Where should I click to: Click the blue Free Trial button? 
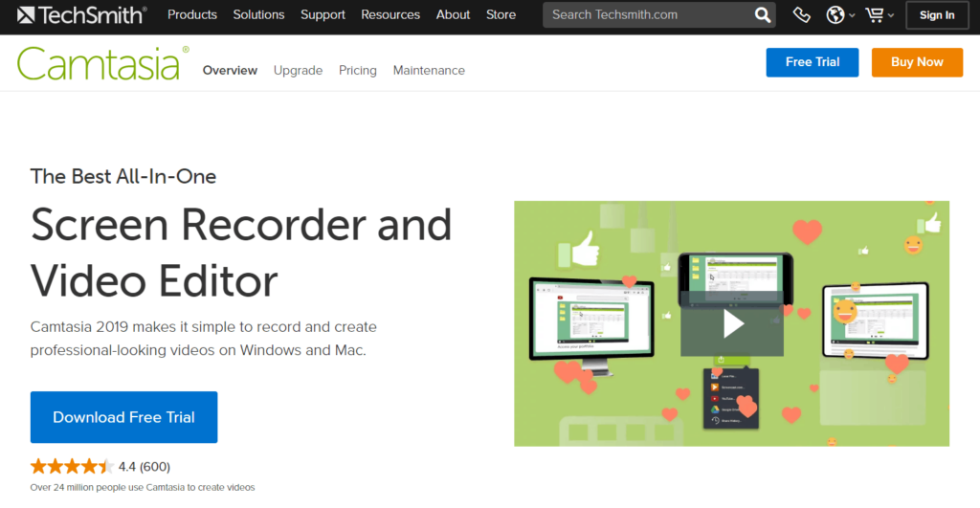click(x=813, y=62)
